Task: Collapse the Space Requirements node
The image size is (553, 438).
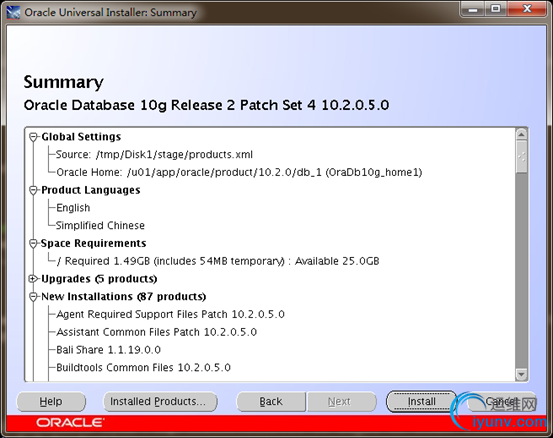Action: [33, 243]
